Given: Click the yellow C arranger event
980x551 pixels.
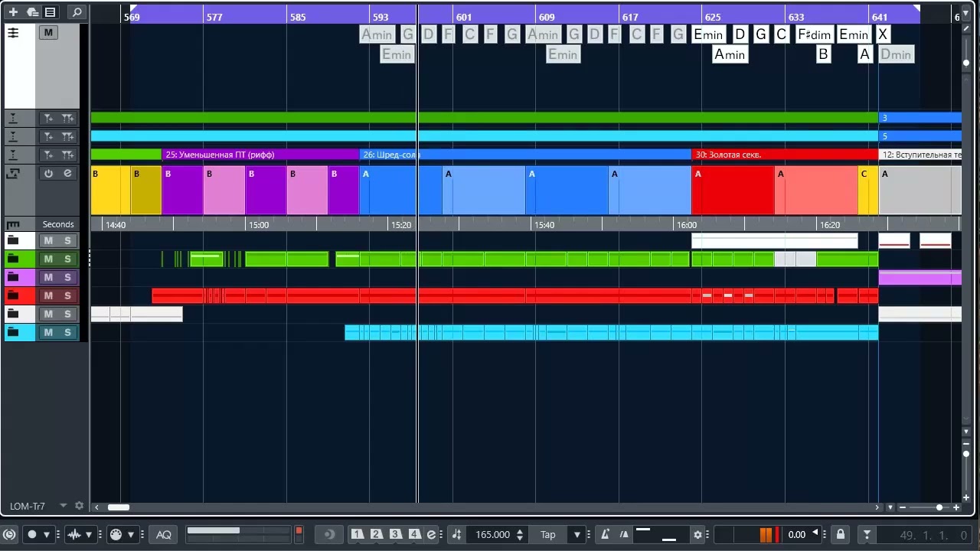Looking at the screenshot, I should [x=867, y=190].
